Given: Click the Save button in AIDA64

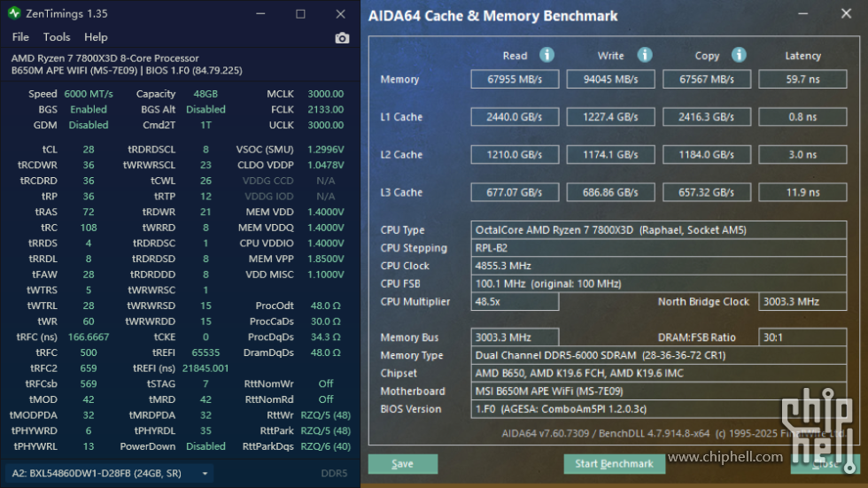Looking at the screenshot, I should point(403,464).
